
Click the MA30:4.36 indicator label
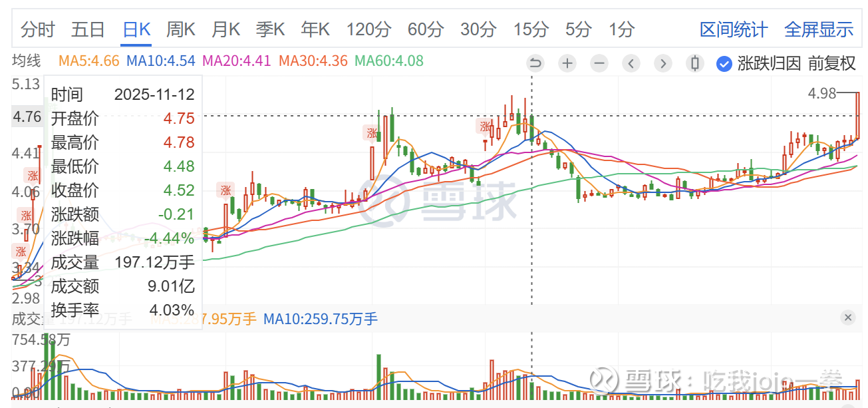[313, 61]
